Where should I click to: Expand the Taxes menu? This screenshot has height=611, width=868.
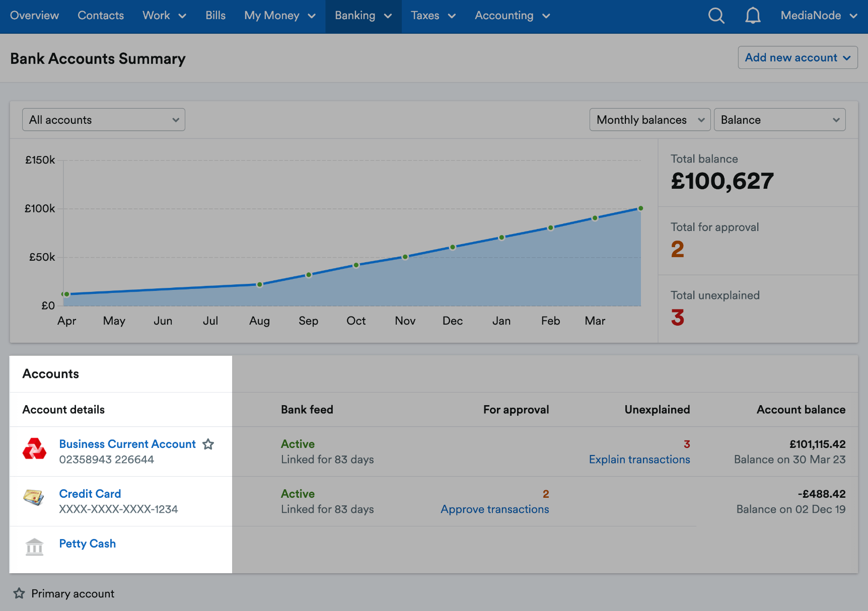(x=432, y=16)
